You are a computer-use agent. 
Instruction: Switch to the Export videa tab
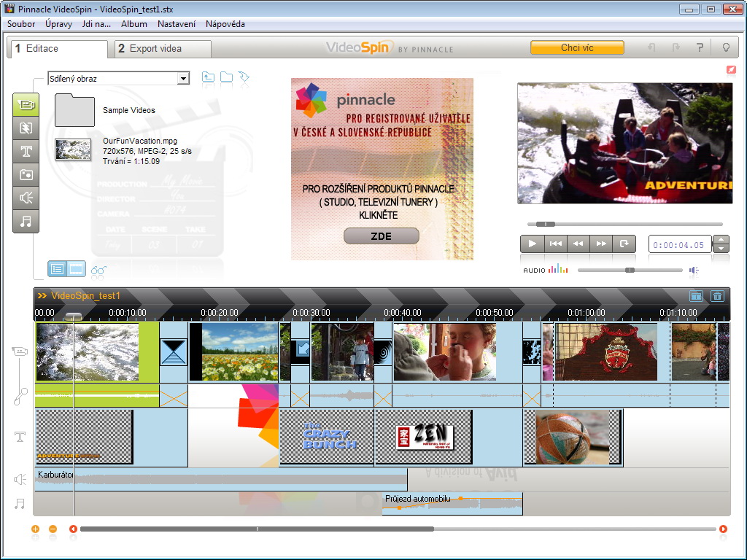(x=163, y=49)
